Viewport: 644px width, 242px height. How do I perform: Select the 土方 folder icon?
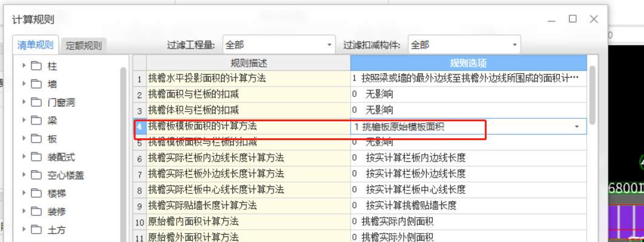click(x=36, y=230)
